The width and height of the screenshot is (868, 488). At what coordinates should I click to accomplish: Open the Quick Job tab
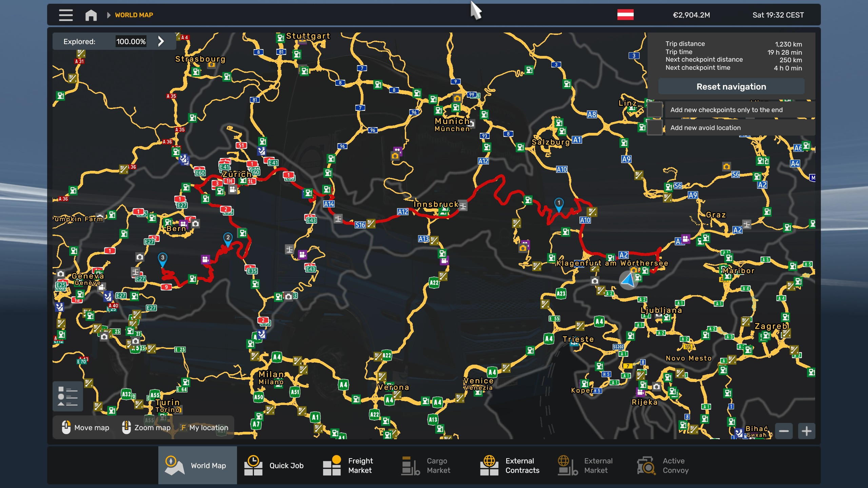(x=275, y=465)
